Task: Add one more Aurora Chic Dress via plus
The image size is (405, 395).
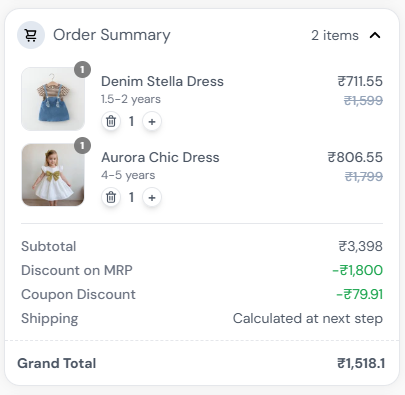Action: click(x=152, y=198)
